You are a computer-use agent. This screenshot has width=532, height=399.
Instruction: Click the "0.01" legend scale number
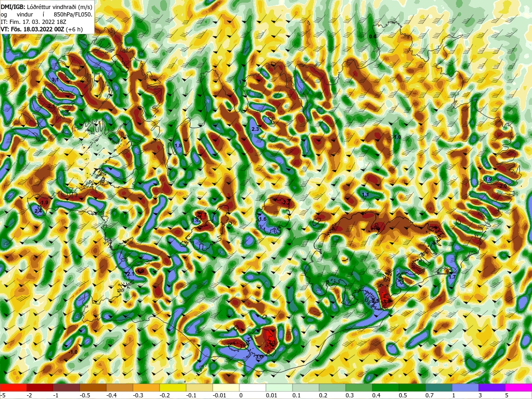tap(272, 395)
